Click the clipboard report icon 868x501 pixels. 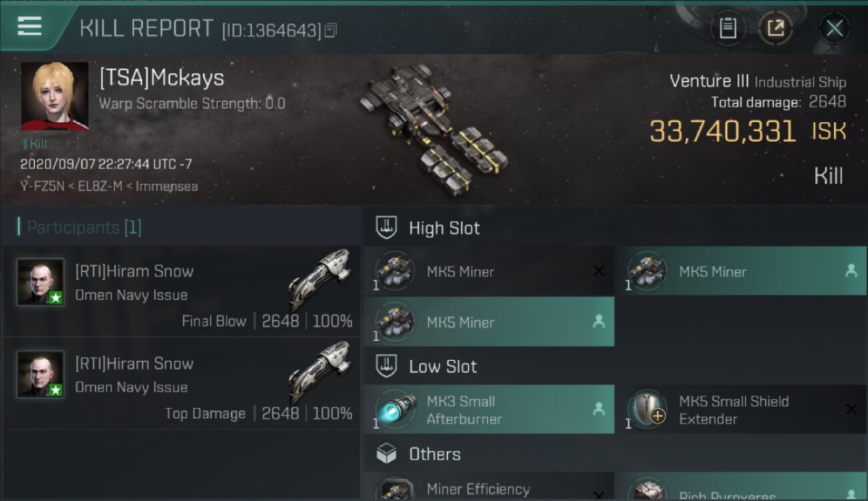728,28
